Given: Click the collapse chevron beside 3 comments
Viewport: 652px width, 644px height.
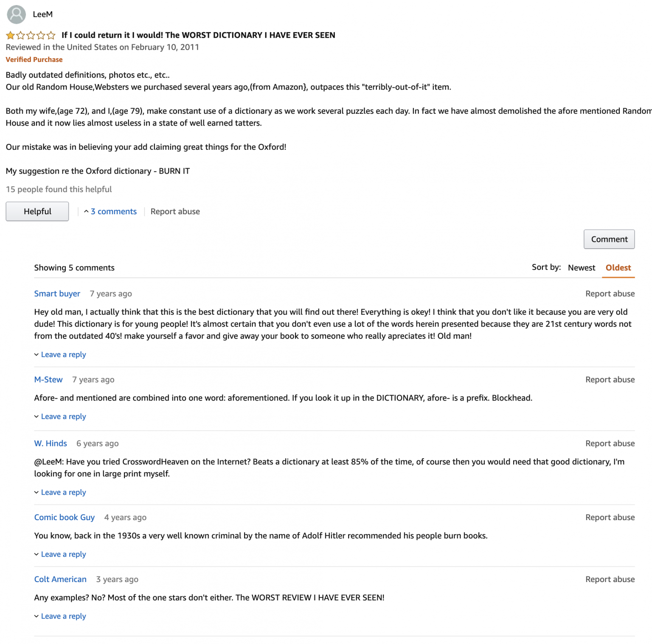Looking at the screenshot, I should click(86, 211).
